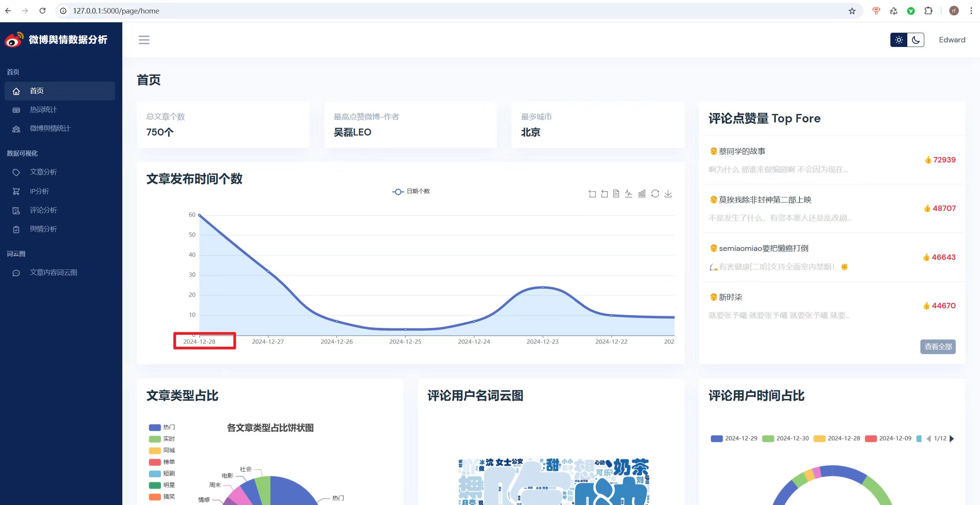Image resolution: width=980 pixels, height=505 pixels.
Task: Click the zoom reset back icon
Action: pyautogui.click(x=604, y=194)
